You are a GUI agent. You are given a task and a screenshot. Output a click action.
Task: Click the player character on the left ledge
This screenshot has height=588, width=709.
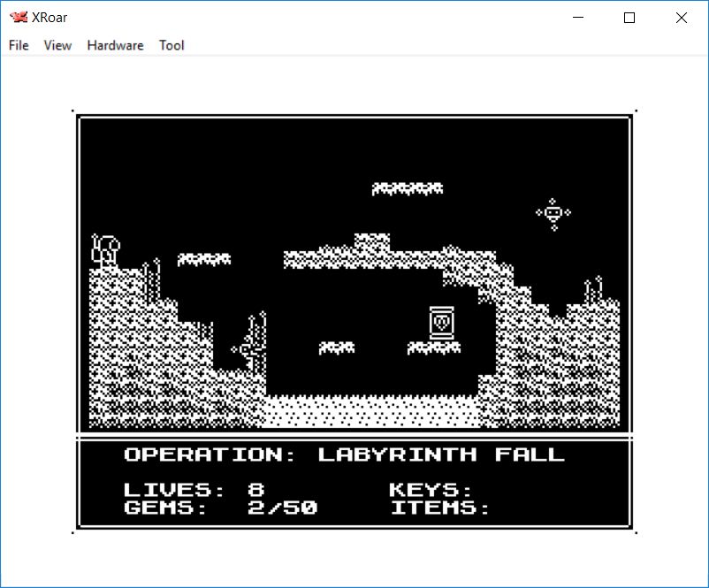tap(105, 250)
